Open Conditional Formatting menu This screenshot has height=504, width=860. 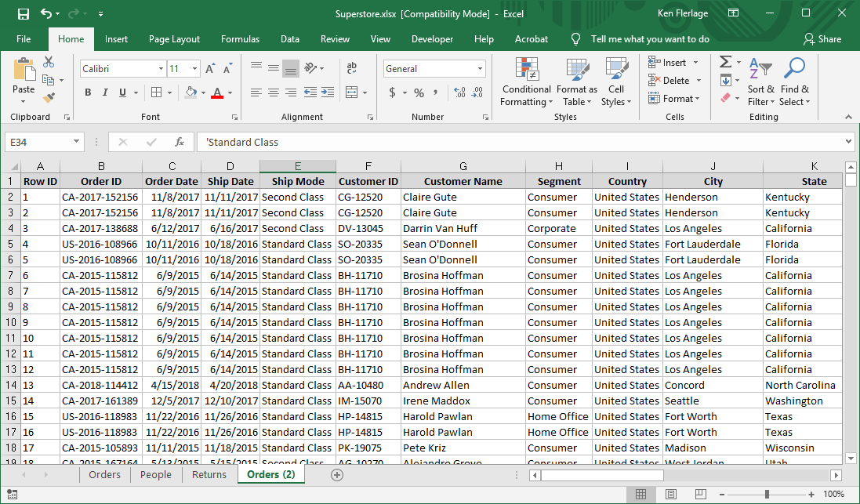click(527, 82)
